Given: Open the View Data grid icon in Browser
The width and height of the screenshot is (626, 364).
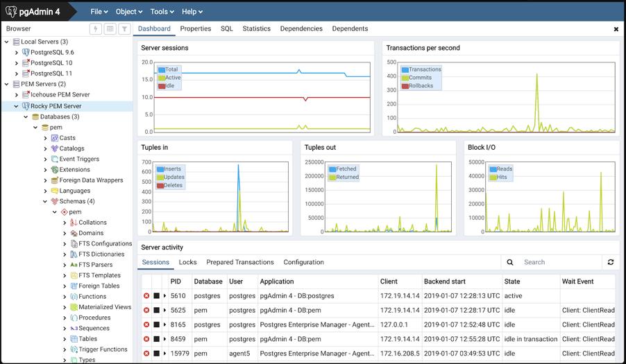Looking at the screenshot, I should point(110,28).
